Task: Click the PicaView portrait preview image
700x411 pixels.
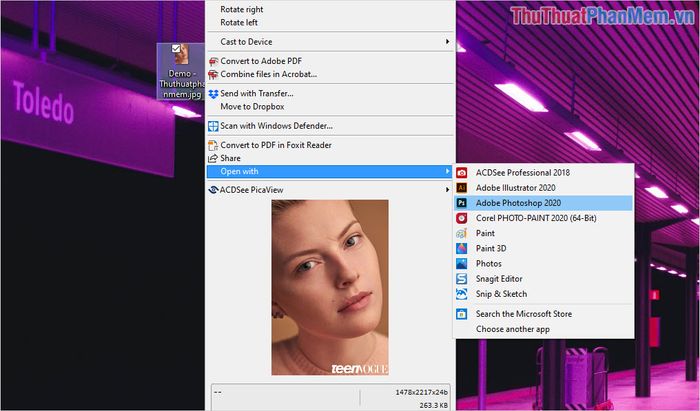Action: point(330,287)
